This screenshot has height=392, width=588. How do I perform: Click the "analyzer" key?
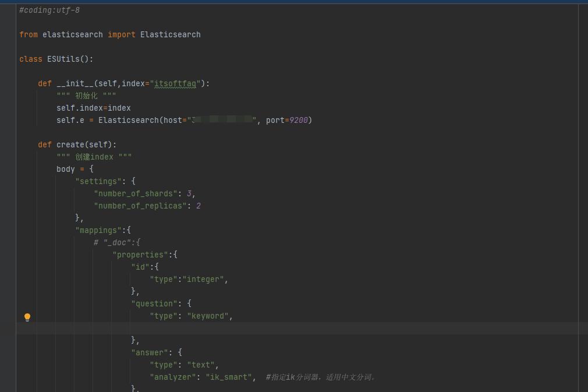[x=173, y=377]
